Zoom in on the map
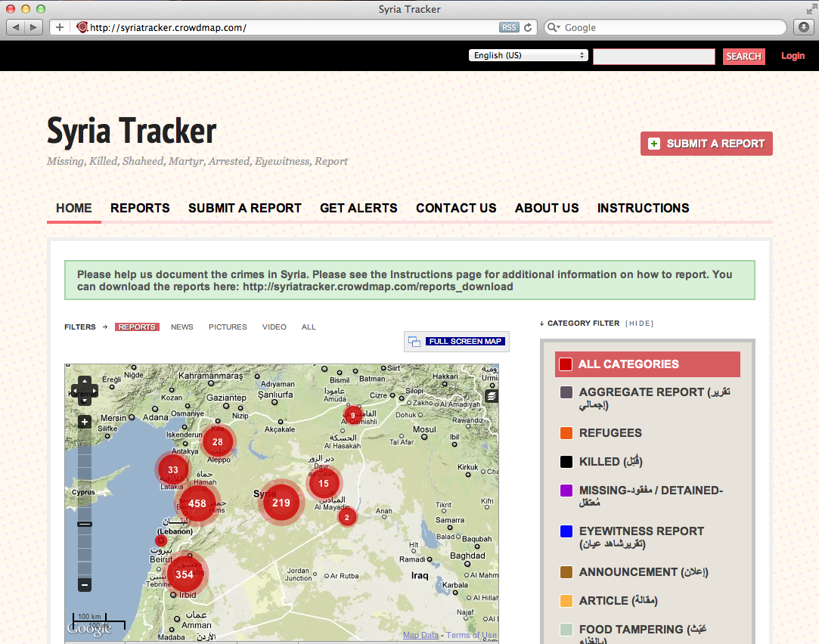 (x=85, y=422)
